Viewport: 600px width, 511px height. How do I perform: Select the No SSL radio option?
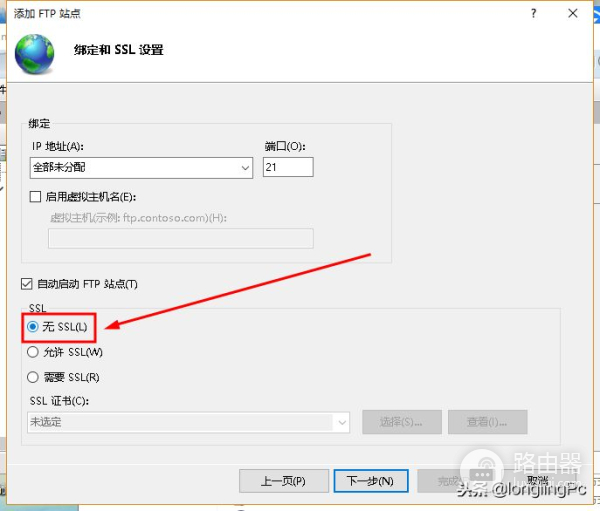(x=33, y=327)
